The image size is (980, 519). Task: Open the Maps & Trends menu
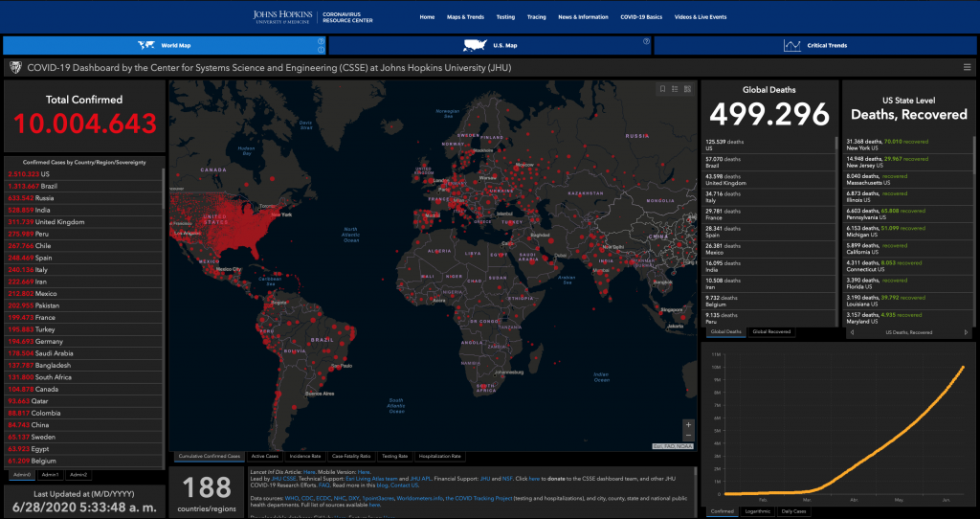coord(465,17)
